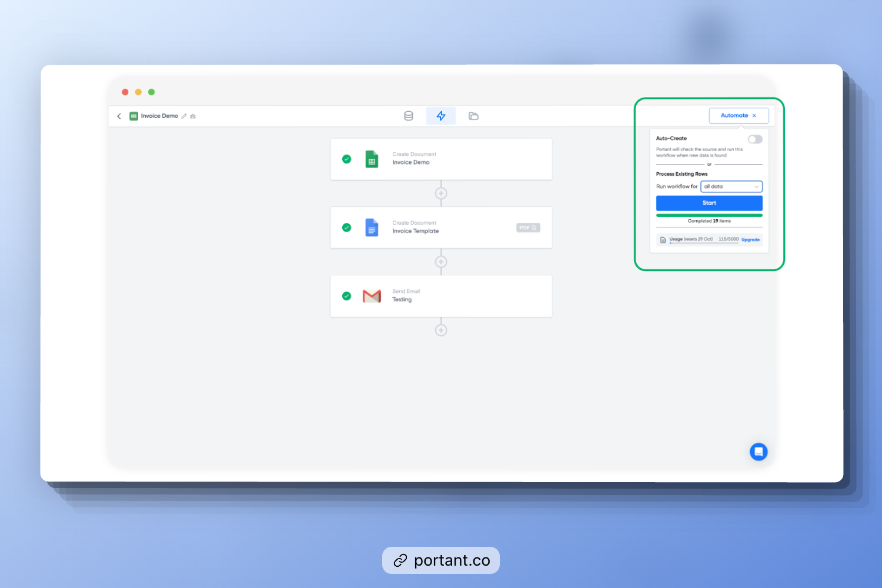The height and width of the screenshot is (588, 882).
Task: Close the Automate panel with the X
Action: (x=754, y=115)
